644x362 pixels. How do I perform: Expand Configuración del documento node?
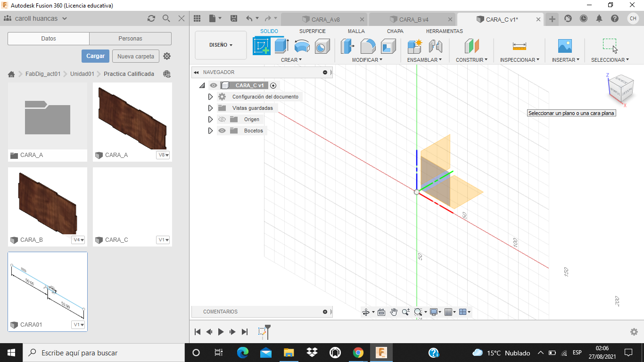(210, 97)
